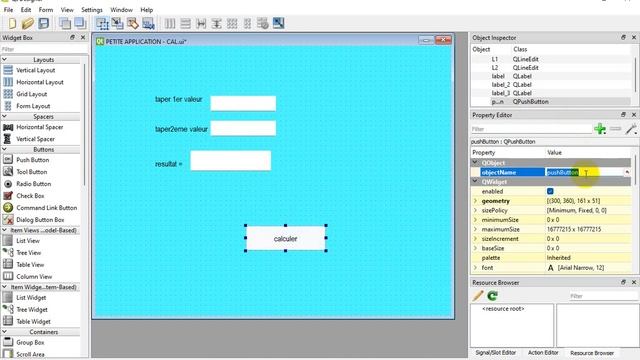Close the Property Editor panel

coord(634,115)
